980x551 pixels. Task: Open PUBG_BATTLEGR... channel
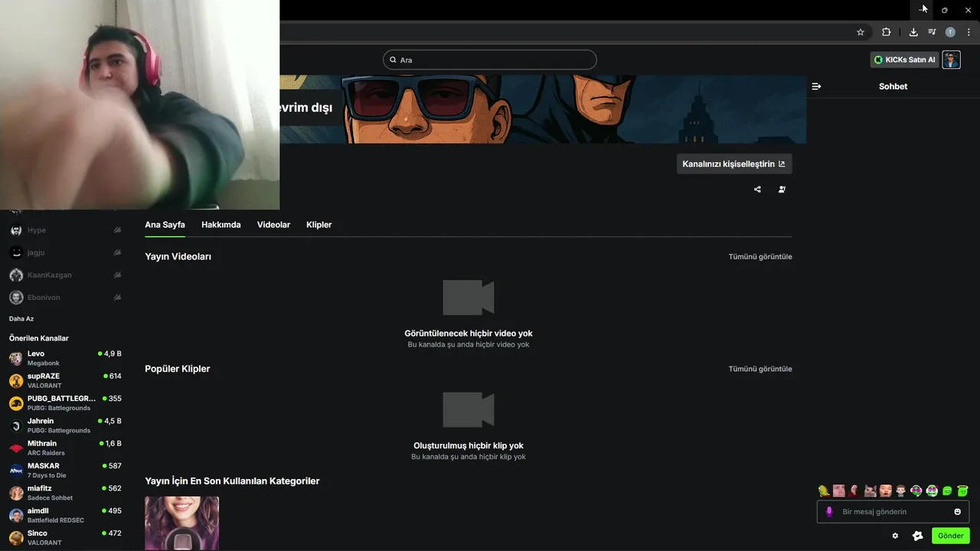pyautogui.click(x=65, y=403)
